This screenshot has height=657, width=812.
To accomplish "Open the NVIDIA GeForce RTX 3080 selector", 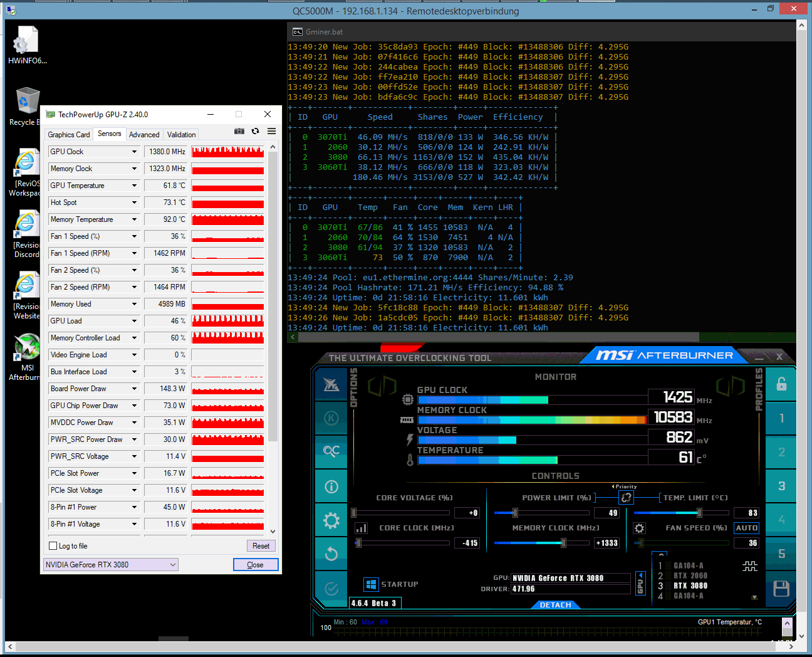I will [111, 565].
